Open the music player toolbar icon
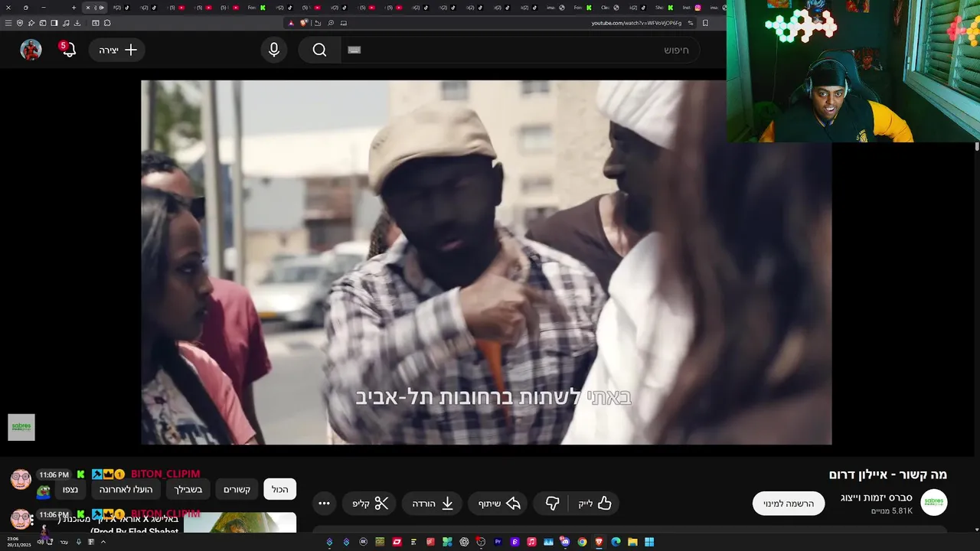 (66, 23)
